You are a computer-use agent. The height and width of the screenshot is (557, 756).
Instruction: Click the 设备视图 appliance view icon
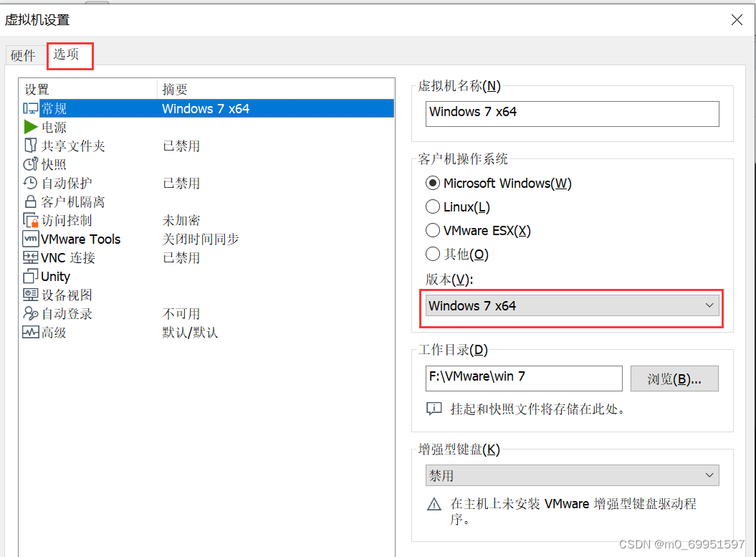point(30,294)
